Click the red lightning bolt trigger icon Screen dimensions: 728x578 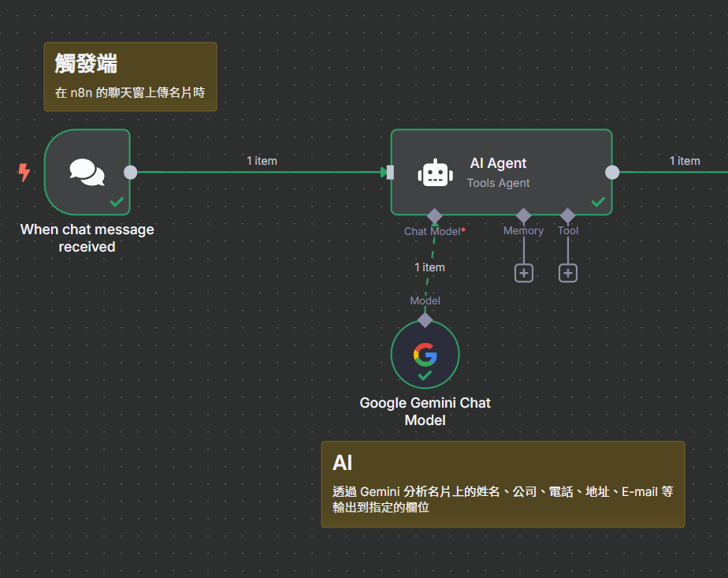pyautogui.click(x=24, y=173)
